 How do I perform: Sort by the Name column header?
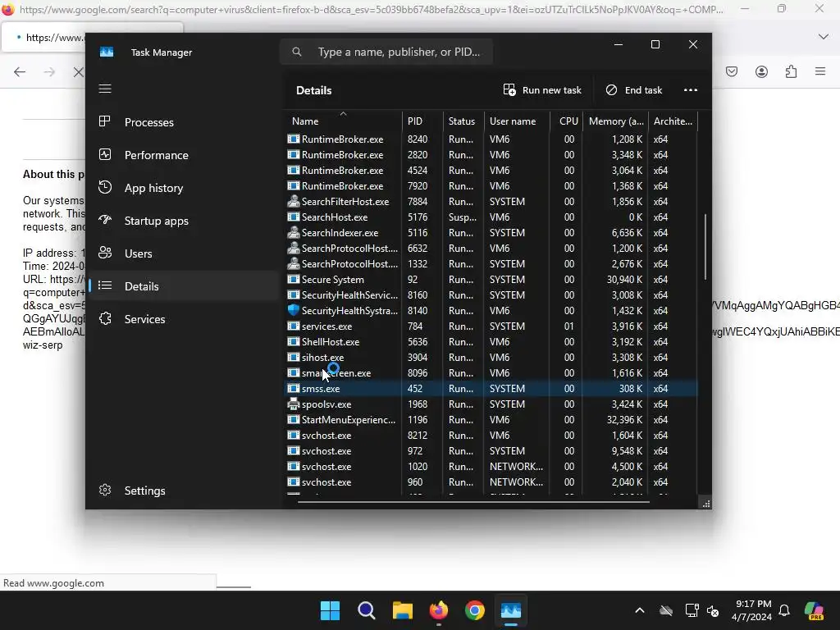click(343, 121)
